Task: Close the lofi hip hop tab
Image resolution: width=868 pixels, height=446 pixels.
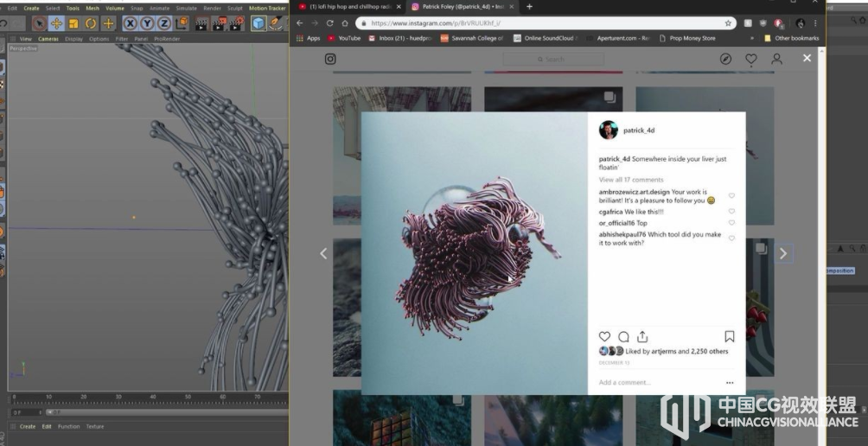Action: [399, 7]
